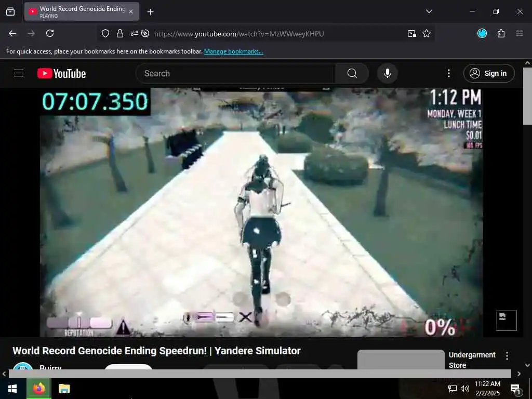Click the page vertical scrollbar thumb
Image resolution: width=532 pixels, height=399 pixels.
pos(527,96)
